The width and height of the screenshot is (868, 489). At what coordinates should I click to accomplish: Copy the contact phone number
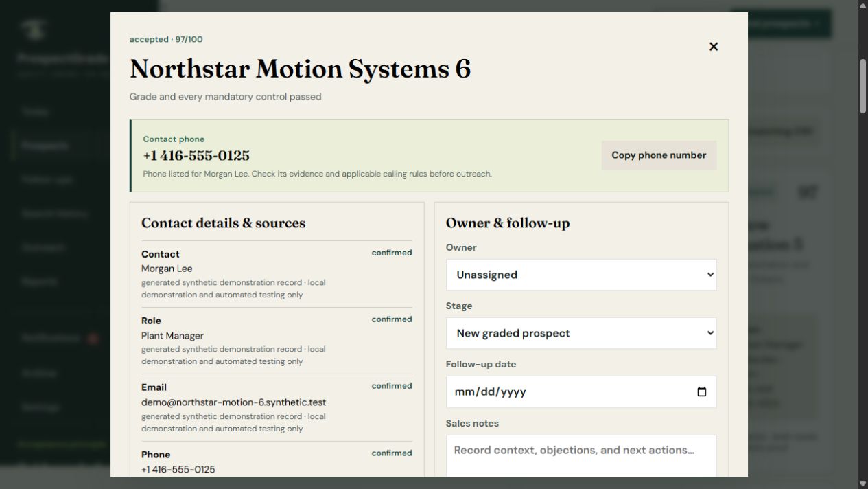pos(659,155)
